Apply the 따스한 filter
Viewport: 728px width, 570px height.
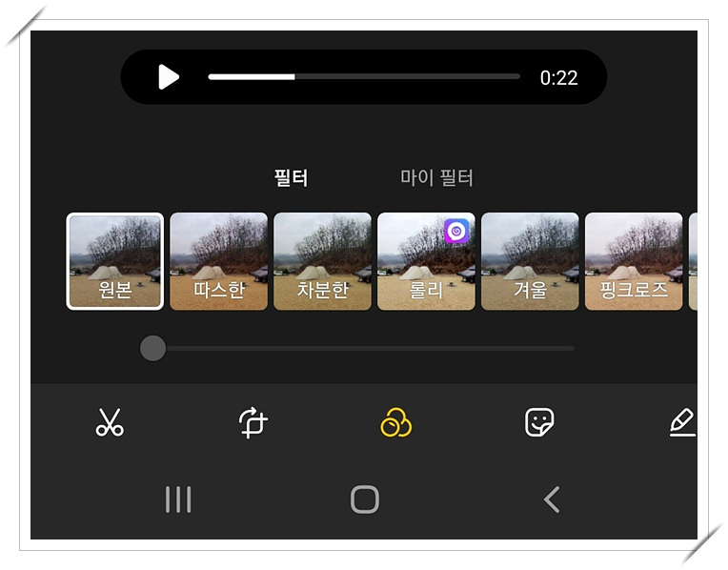coord(218,261)
